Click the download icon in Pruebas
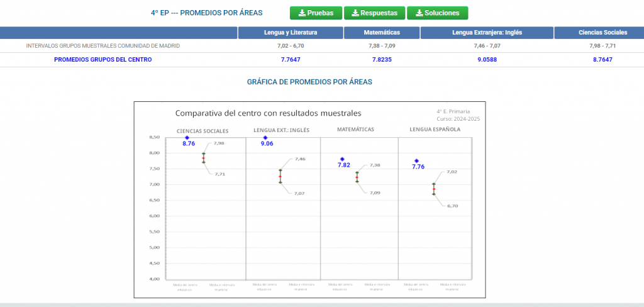This screenshot has height=307, width=644. [302, 13]
